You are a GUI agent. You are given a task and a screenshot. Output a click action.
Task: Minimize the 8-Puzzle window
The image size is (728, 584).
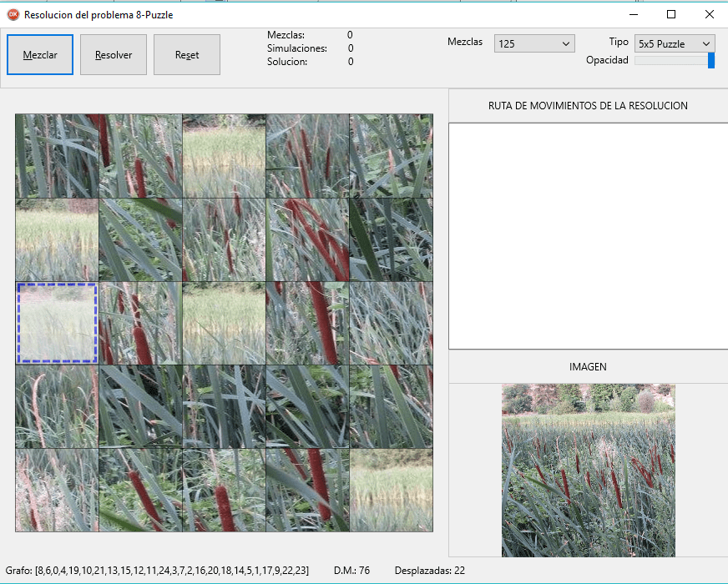click(634, 15)
